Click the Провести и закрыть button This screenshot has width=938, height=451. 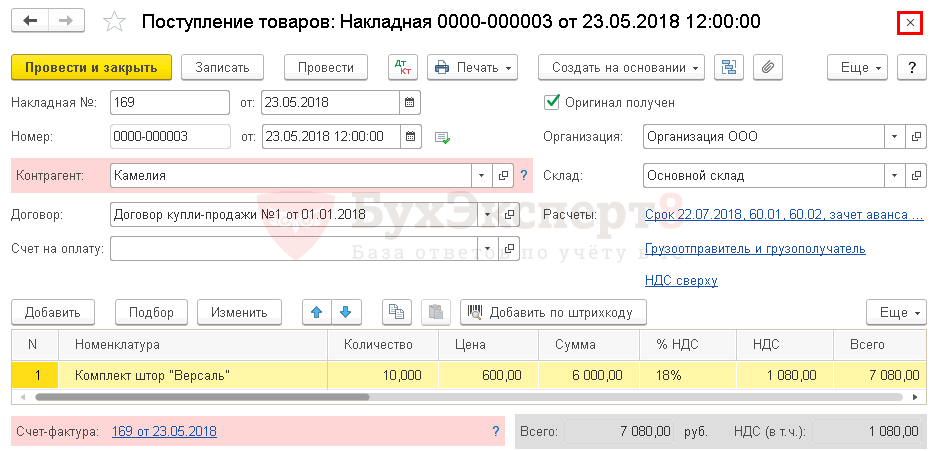pyautogui.click(x=91, y=67)
